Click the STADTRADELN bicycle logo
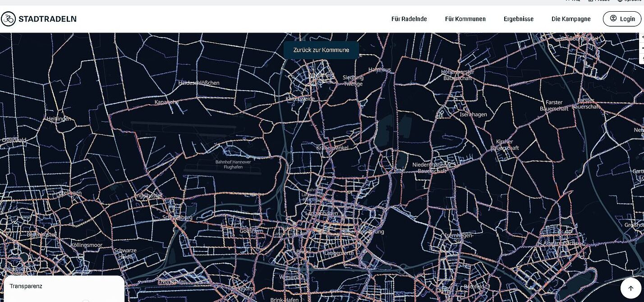The height and width of the screenshot is (302, 644). click(8, 19)
